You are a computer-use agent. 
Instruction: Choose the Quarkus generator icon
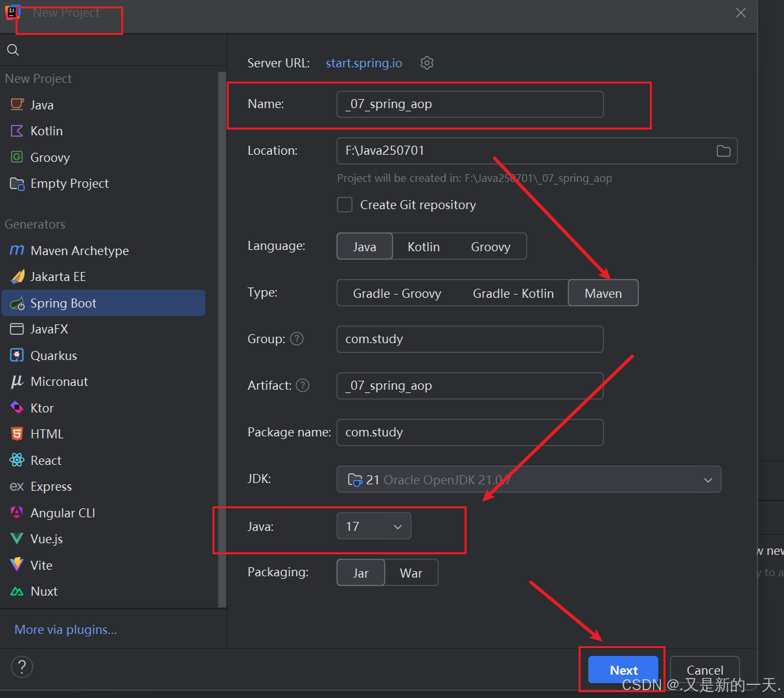point(17,355)
